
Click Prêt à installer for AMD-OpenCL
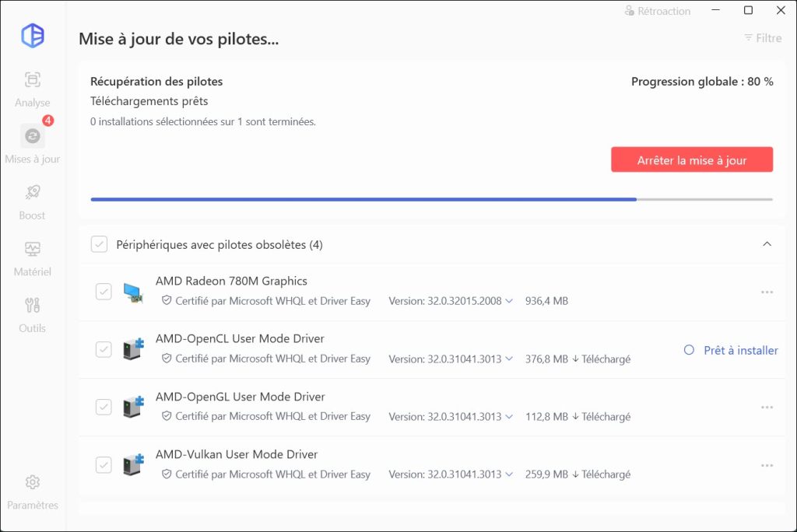(731, 350)
